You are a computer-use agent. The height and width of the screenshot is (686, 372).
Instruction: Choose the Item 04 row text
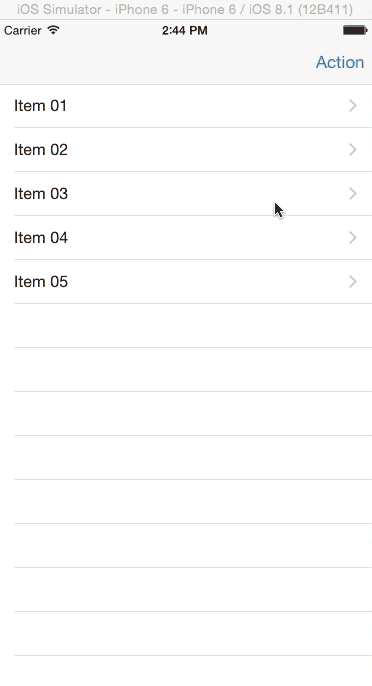pyautogui.click(x=41, y=238)
